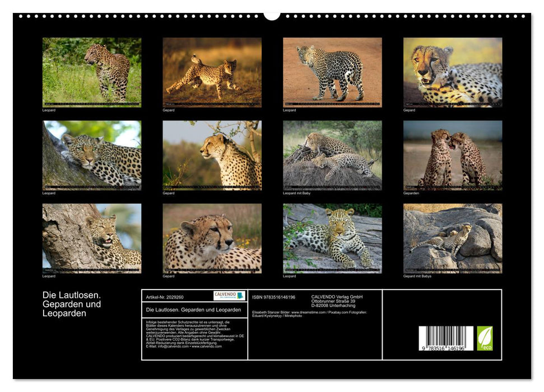Click the www.calvendo.com website link

click(x=207, y=346)
